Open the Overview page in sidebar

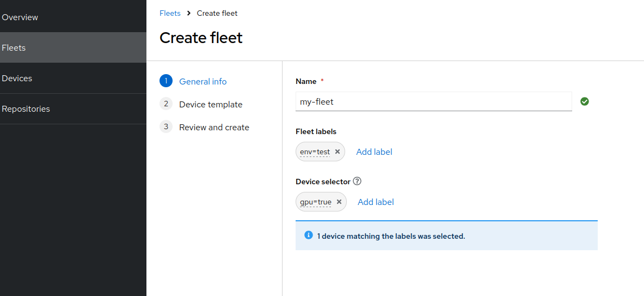[x=73, y=17]
